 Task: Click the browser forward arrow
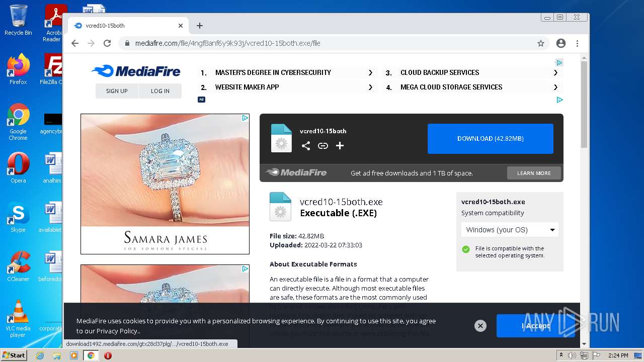[91, 43]
